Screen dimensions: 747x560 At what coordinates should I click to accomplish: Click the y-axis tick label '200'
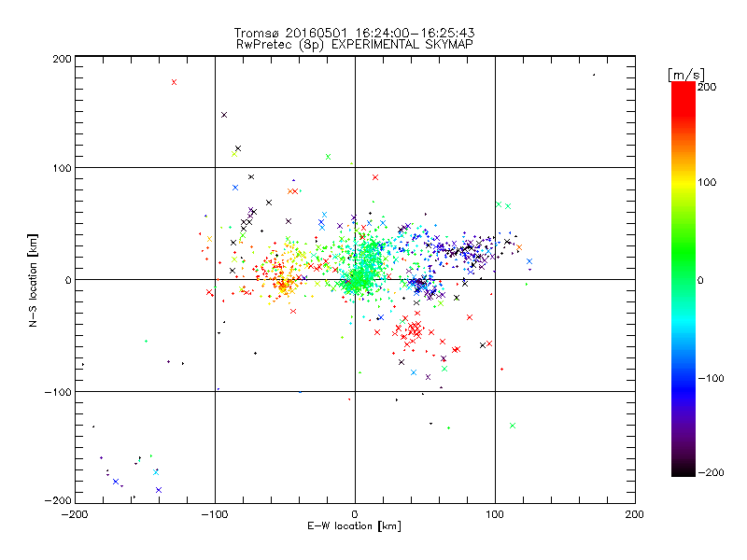point(62,59)
